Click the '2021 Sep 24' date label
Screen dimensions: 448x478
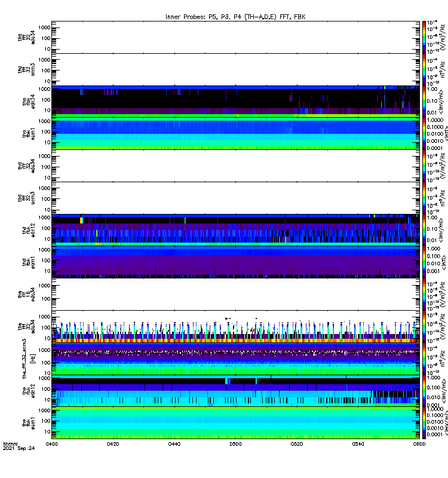coord(19,449)
